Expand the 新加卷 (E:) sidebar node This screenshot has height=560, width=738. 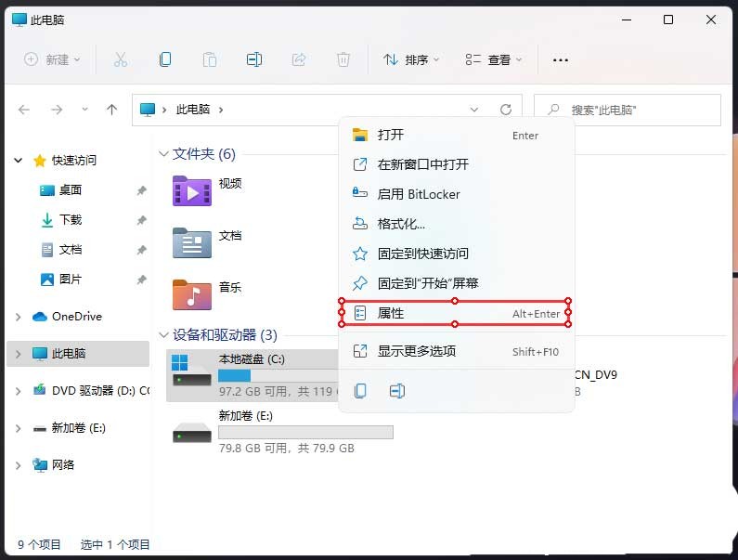click(x=18, y=428)
